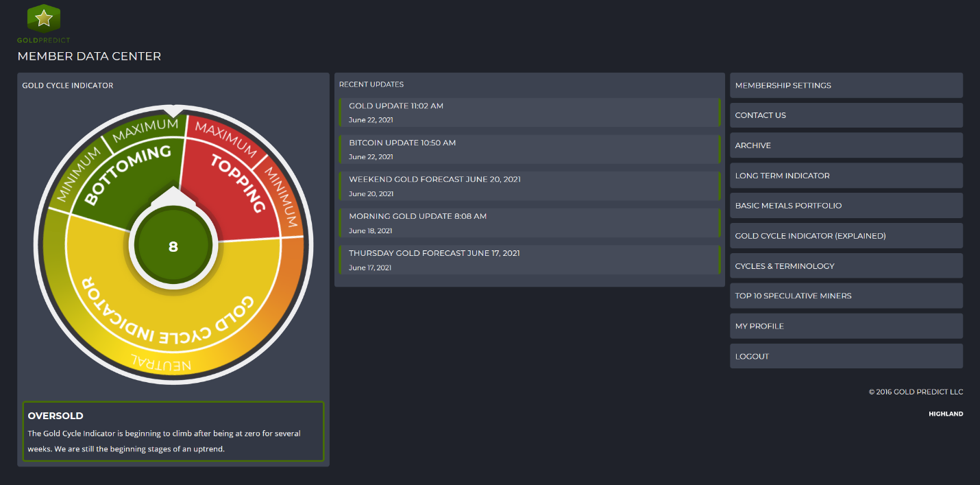Open Thursday Gold Forecast June 17
Image resolution: width=980 pixels, height=485 pixels.
point(434,254)
